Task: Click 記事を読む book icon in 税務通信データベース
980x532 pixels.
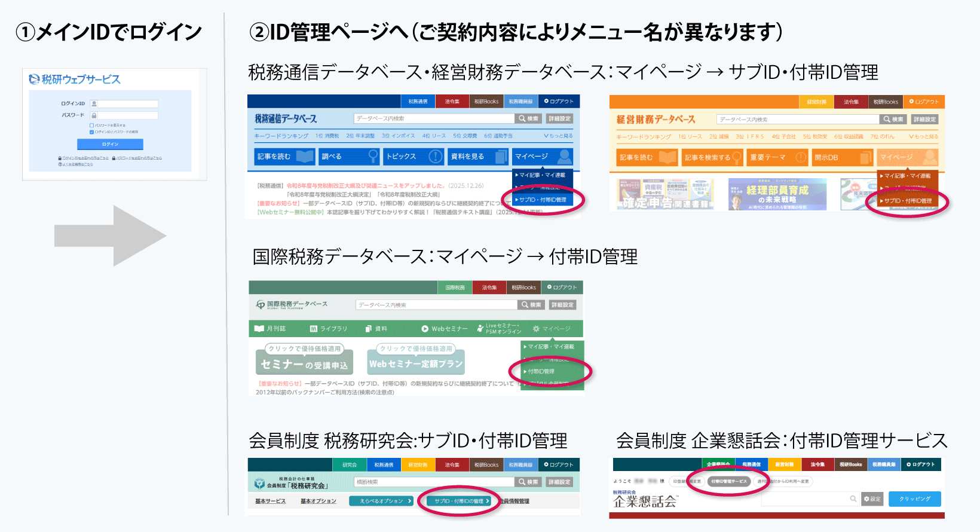Action: (305, 157)
